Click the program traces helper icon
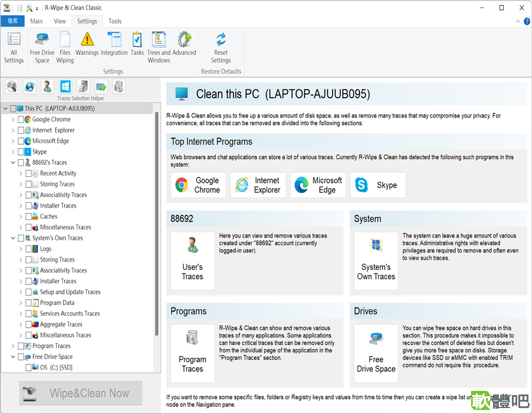This screenshot has height=414, width=532. (118, 86)
